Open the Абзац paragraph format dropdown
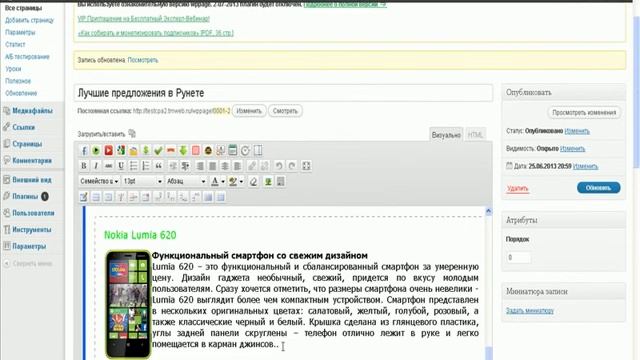The width and height of the screenshot is (640, 360). click(x=186, y=181)
